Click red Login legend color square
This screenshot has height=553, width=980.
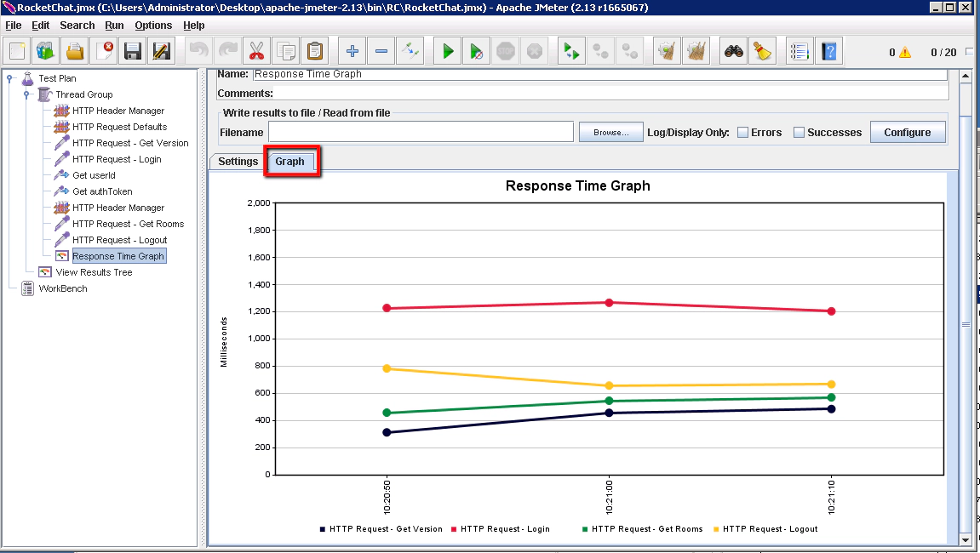pyautogui.click(x=455, y=529)
